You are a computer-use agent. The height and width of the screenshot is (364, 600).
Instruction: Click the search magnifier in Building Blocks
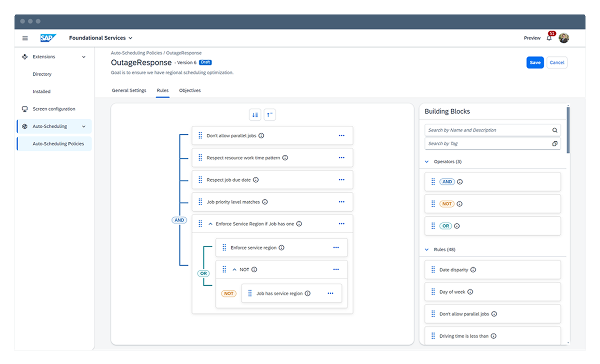point(554,130)
